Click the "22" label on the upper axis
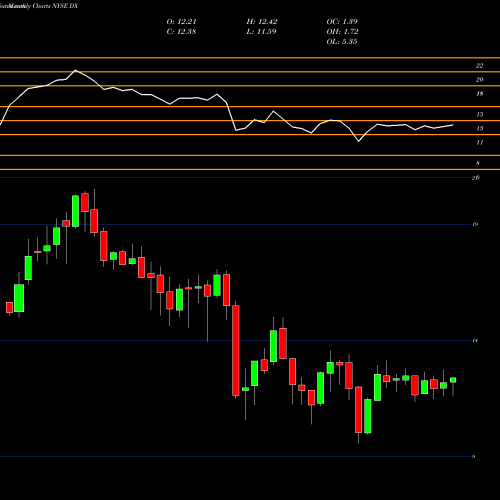500x500 pixels. pyautogui.click(x=479, y=66)
